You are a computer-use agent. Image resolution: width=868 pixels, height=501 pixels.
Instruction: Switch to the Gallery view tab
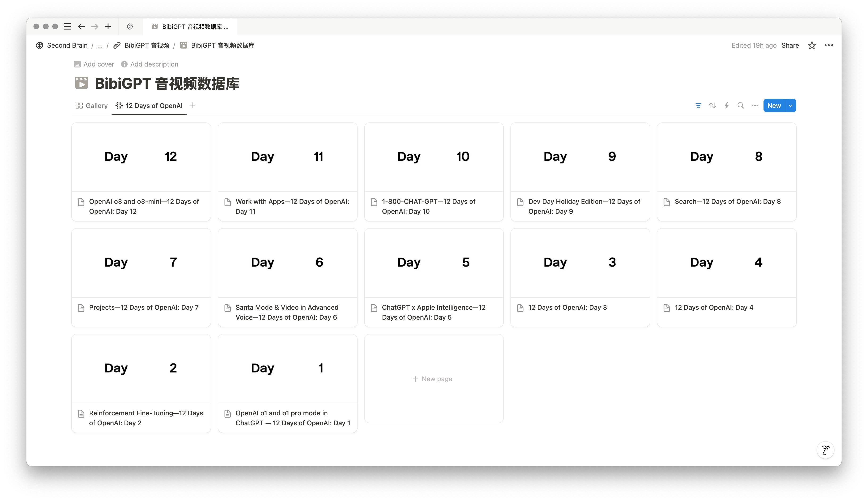92,106
